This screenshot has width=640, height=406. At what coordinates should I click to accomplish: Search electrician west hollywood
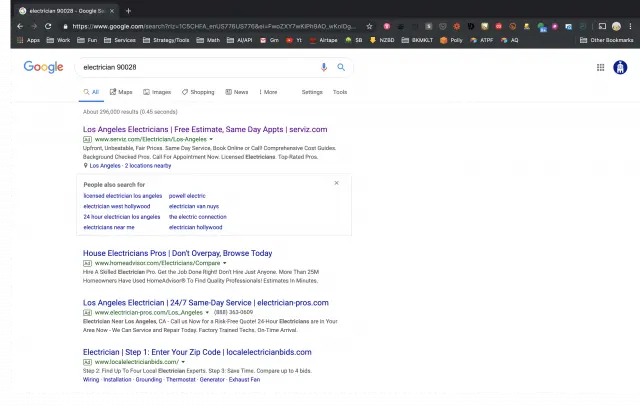pos(117,206)
